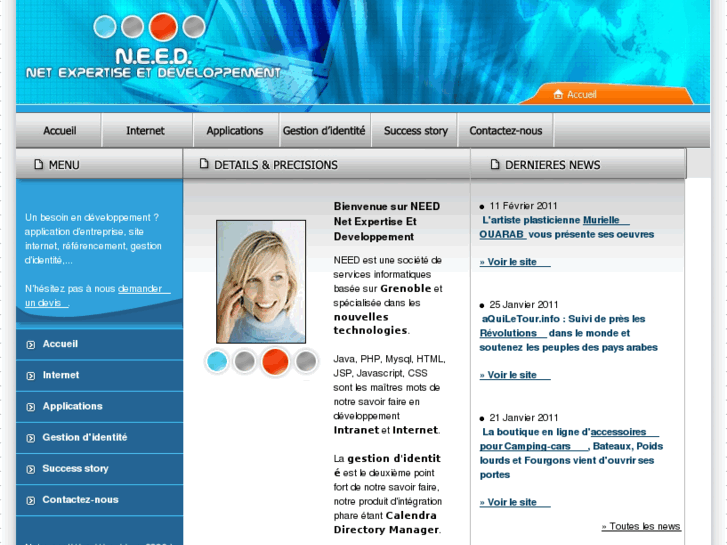The width and height of the screenshot is (727, 545).
Task: Click arrow icon beside sidebar Accueil
Action: pyautogui.click(x=31, y=345)
